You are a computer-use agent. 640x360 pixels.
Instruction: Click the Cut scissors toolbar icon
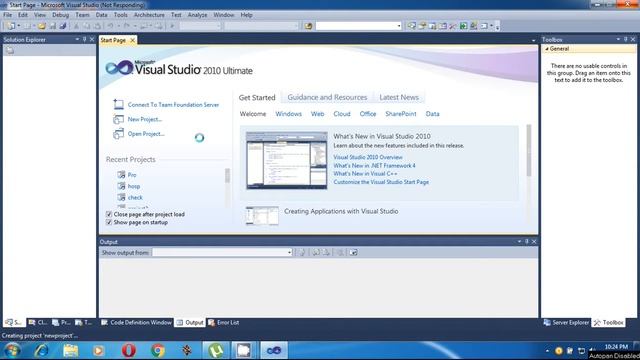click(x=76, y=26)
